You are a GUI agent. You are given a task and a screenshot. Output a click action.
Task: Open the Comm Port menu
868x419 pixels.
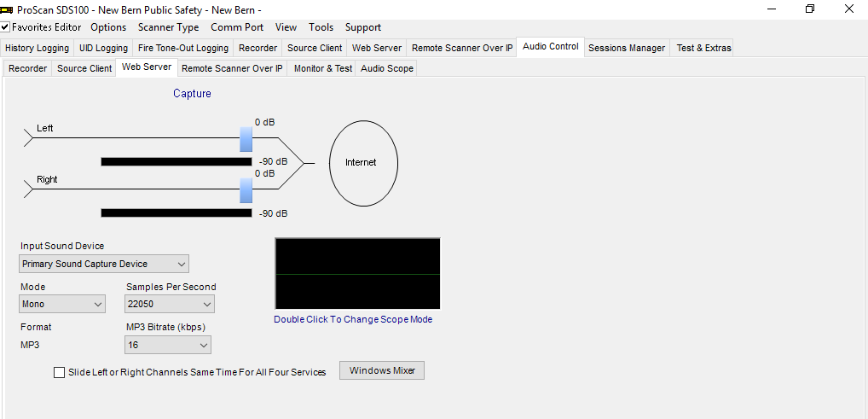(x=237, y=27)
